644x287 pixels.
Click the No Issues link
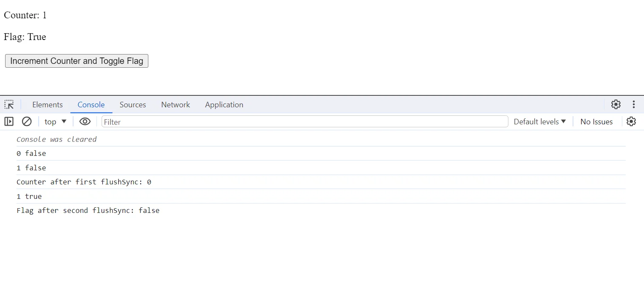pos(596,121)
